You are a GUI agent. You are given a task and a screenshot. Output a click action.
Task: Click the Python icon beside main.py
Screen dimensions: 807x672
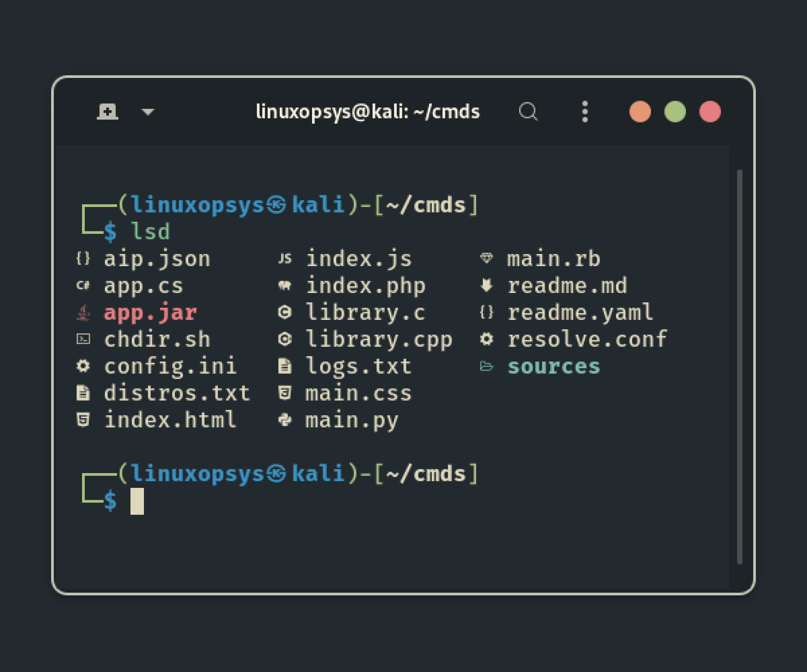point(285,420)
